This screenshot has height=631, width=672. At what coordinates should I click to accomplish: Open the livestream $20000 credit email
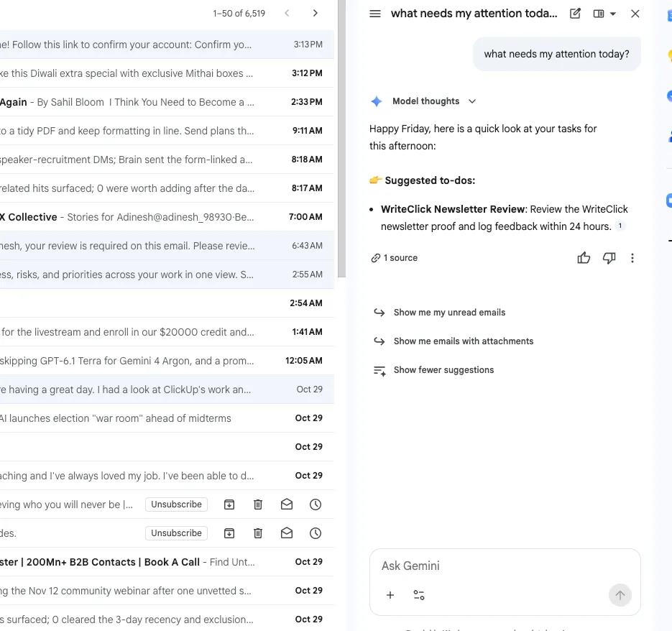pyautogui.click(x=167, y=332)
